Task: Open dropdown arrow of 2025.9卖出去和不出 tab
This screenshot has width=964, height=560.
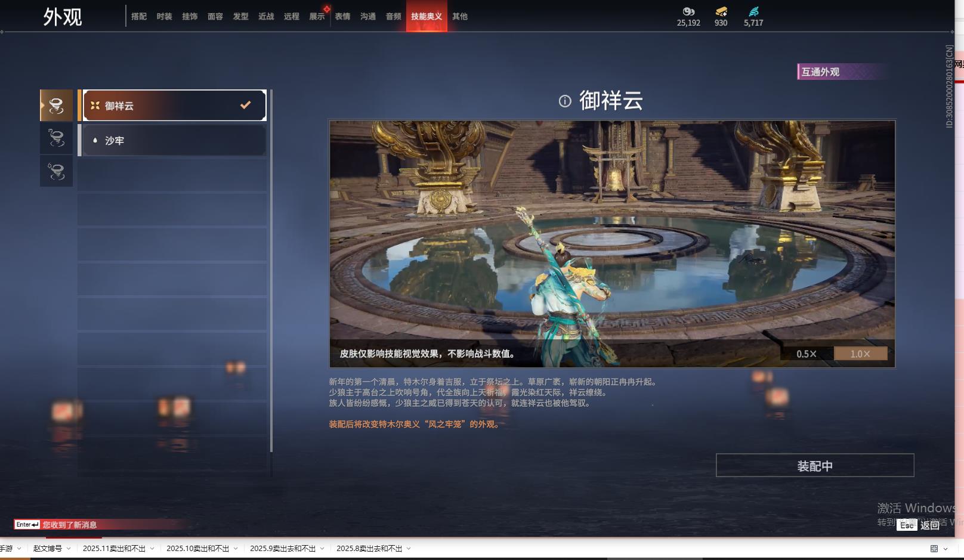Action: [322, 549]
